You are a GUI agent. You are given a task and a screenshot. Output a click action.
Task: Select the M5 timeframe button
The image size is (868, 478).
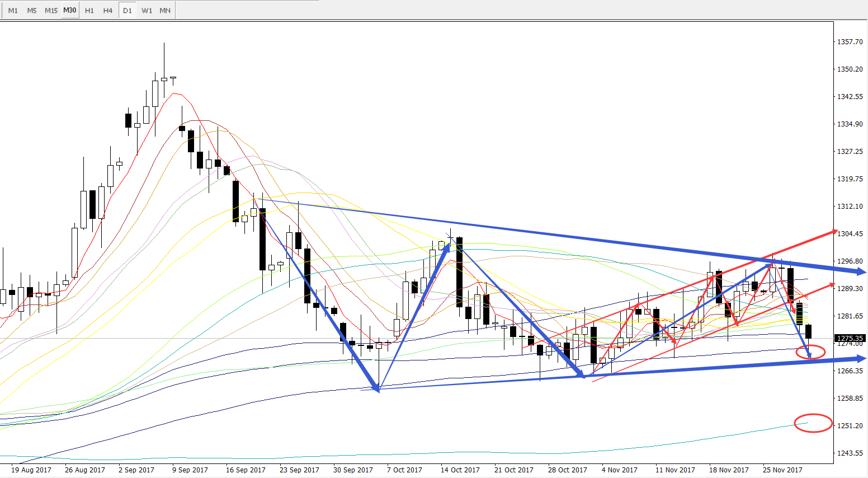click(32, 11)
